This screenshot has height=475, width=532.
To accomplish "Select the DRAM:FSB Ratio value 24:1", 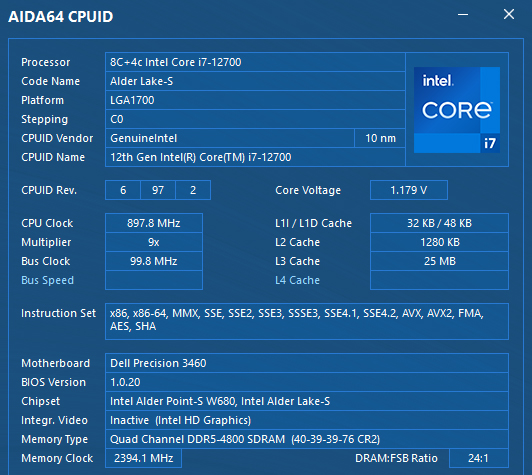I will point(479,458).
